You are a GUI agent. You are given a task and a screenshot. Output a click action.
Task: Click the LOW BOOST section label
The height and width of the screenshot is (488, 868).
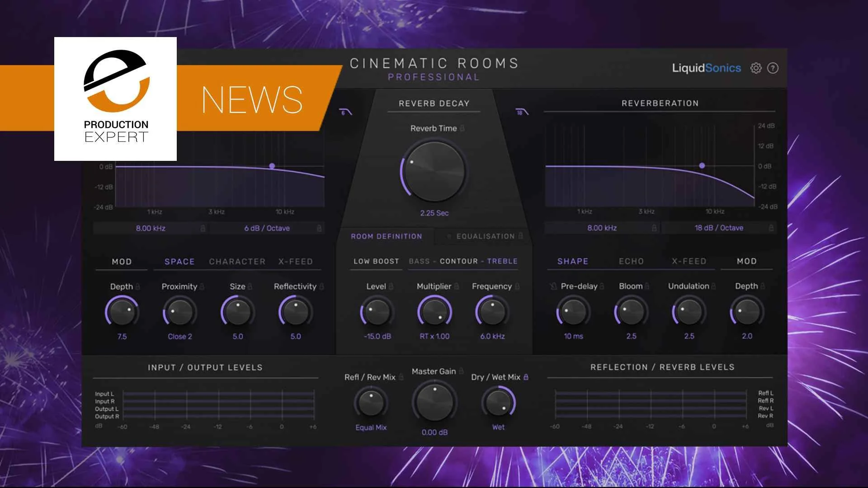[x=376, y=261]
